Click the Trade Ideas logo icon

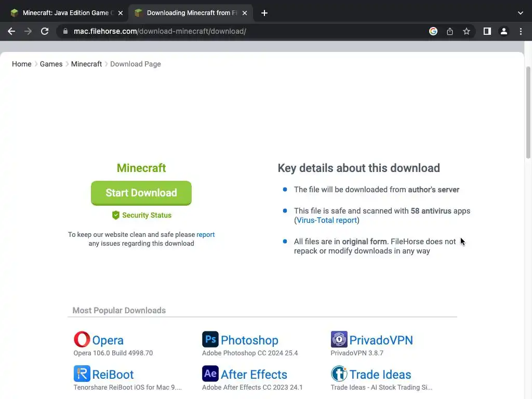339,374
